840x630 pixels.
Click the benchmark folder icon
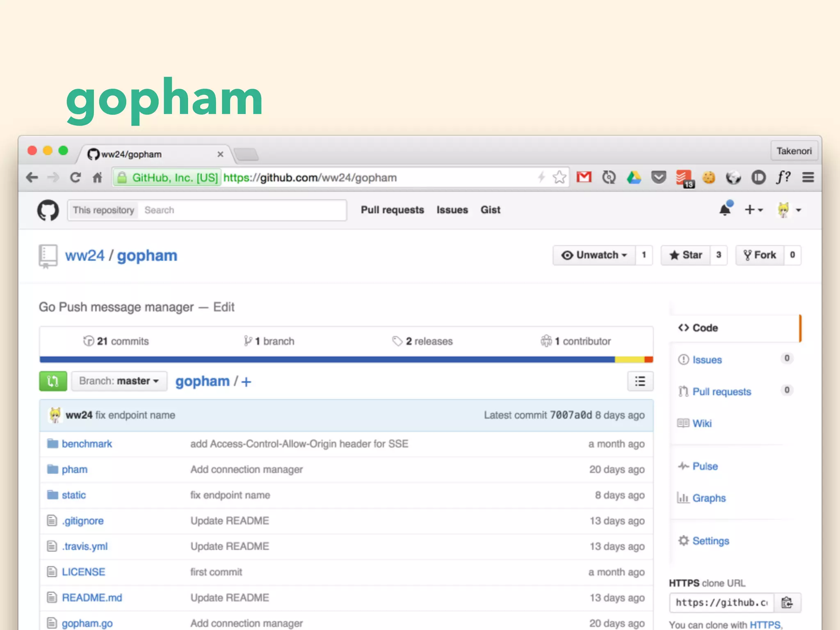click(52, 443)
